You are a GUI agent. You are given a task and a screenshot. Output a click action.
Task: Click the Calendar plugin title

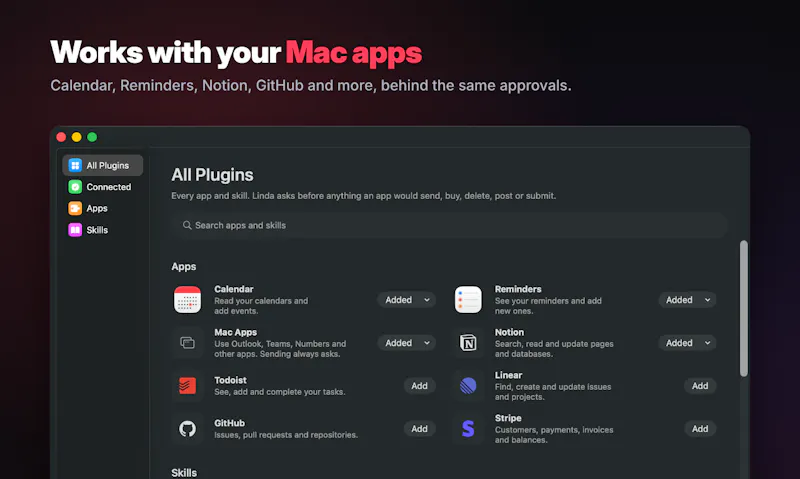pyautogui.click(x=234, y=289)
